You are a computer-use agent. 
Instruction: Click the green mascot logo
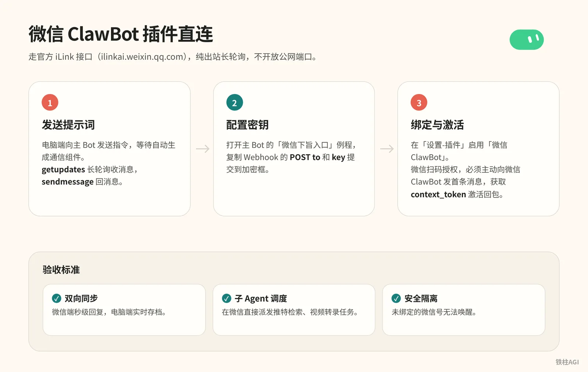(527, 40)
